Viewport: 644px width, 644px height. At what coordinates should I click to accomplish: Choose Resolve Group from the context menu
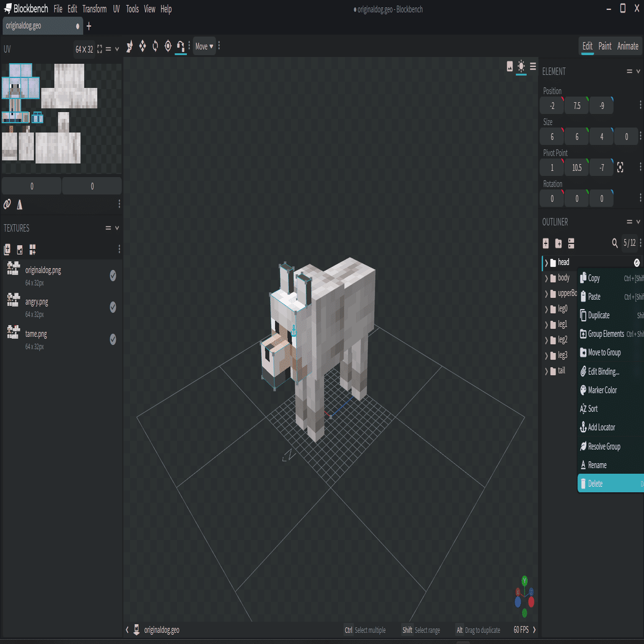click(x=611, y=446)
